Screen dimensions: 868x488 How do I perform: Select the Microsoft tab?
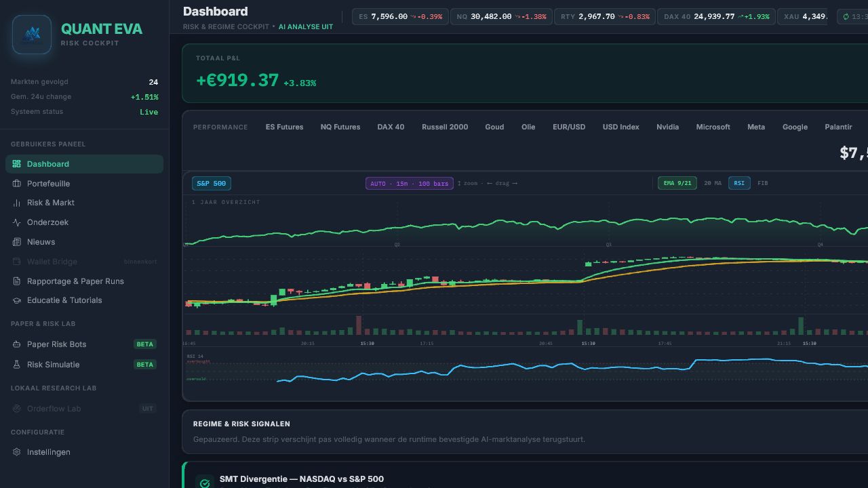713,127
